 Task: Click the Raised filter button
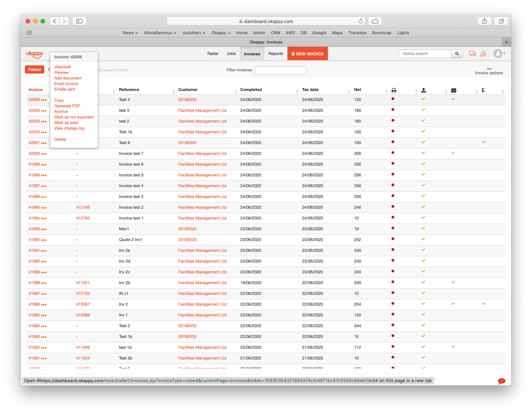click(35, 69)
